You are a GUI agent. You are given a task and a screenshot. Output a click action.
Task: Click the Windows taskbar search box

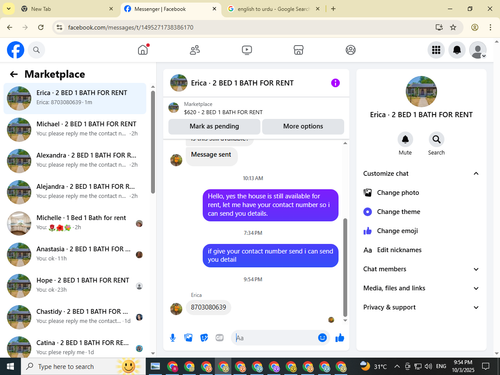click(83, 366)
